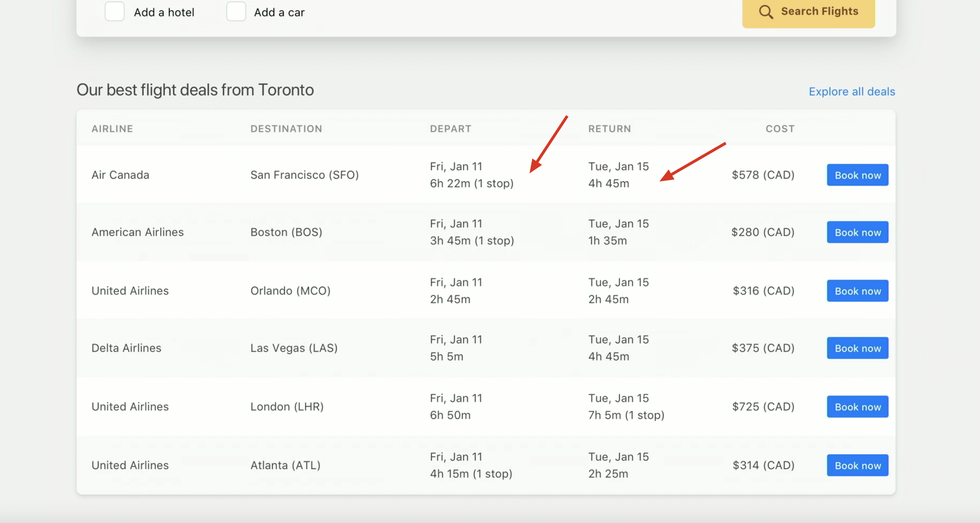Select the Air Canada airline name

click(120, 175)
